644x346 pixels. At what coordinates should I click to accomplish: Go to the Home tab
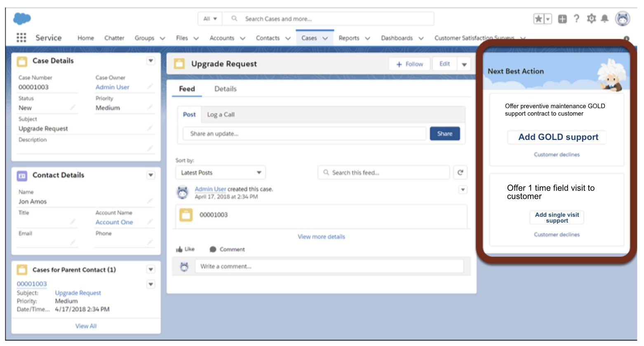coord(86,38)
